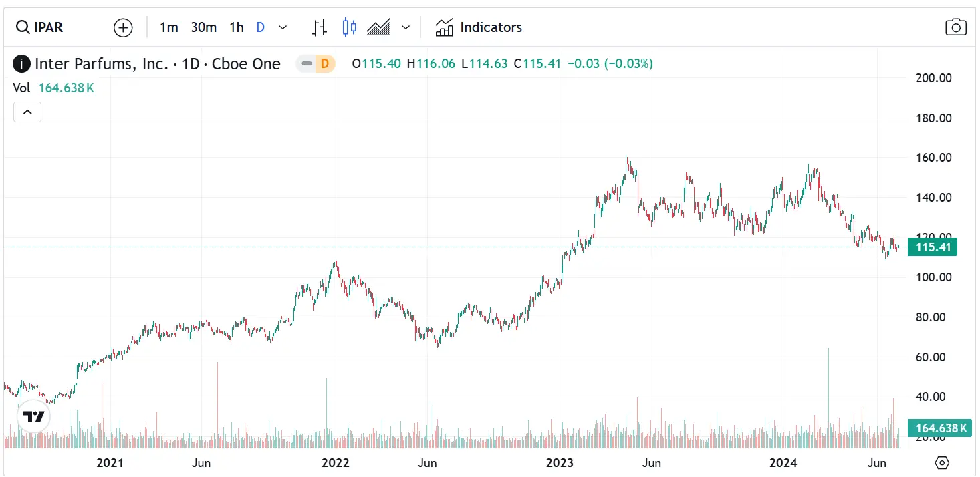Switch to bars chart type
Image resolution: width=980 pixels, height=477 pixels.
(320, 27)
